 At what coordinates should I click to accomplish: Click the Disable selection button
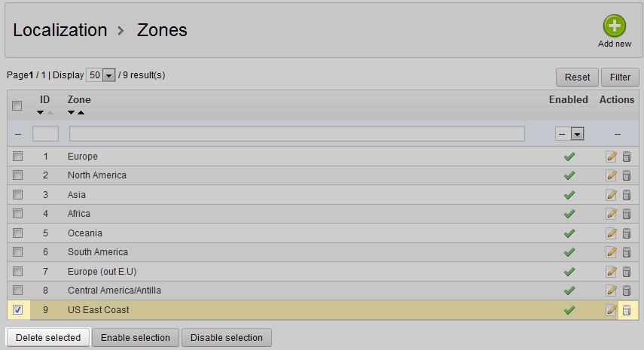(x=227, y=337)
